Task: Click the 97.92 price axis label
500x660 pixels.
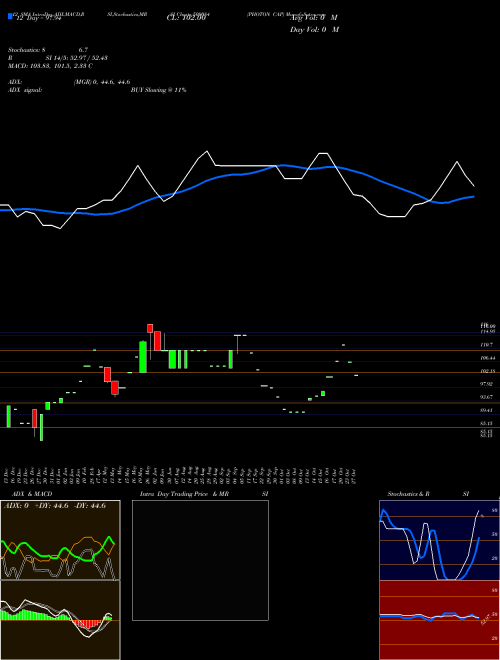Action: coord(487,384)
